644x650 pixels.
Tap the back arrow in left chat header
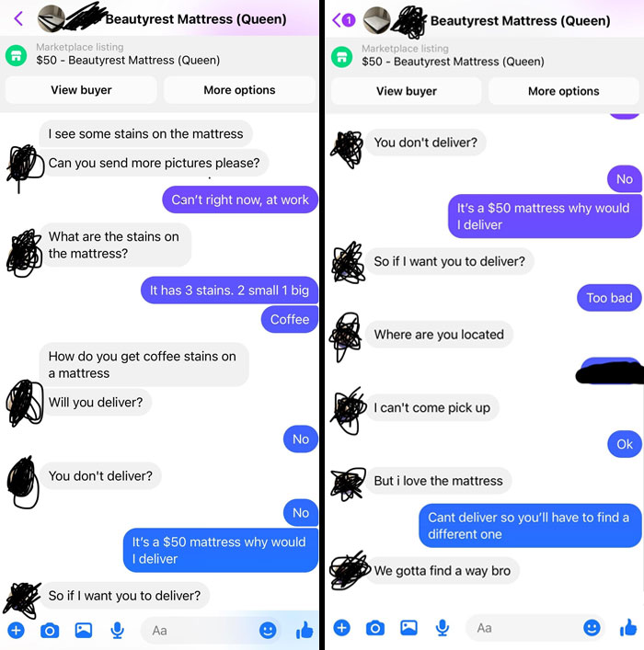tap(18, 18)
